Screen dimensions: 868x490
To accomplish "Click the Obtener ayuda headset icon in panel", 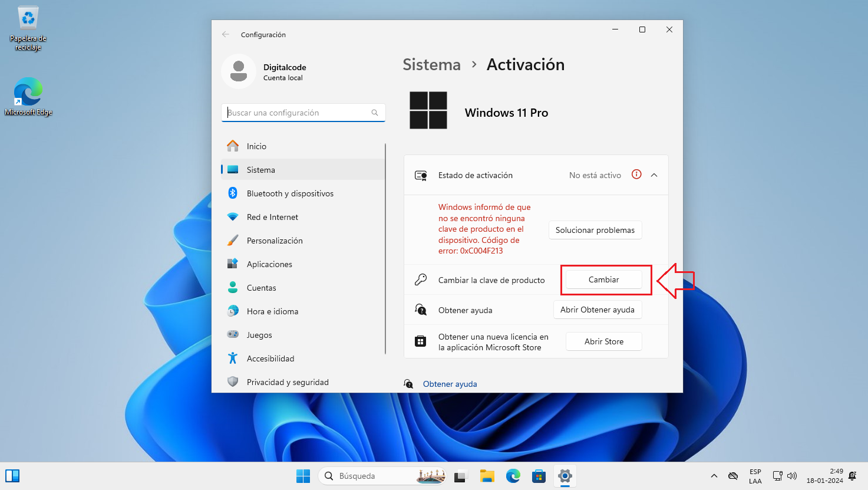I will point(421,310).
